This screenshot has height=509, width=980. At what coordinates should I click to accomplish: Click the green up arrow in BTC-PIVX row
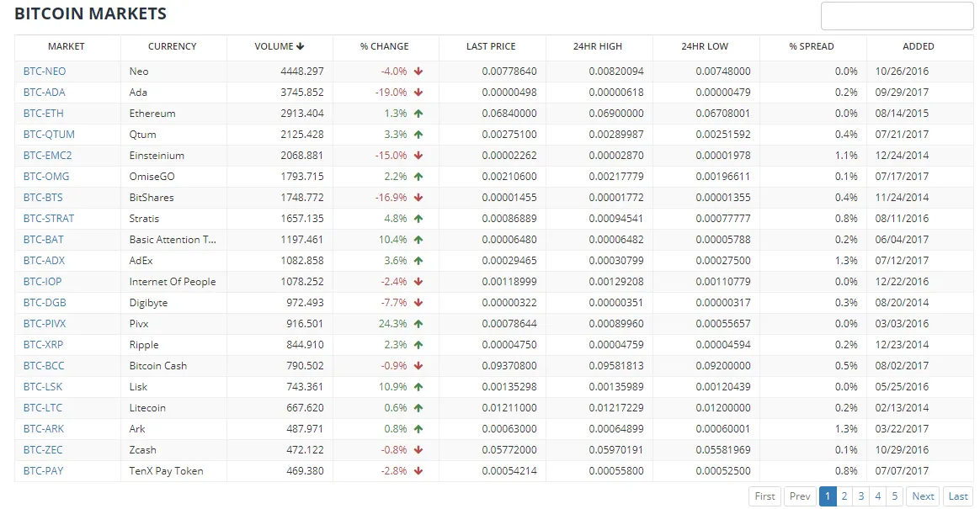pyautogui.click(x=418, y=324)
